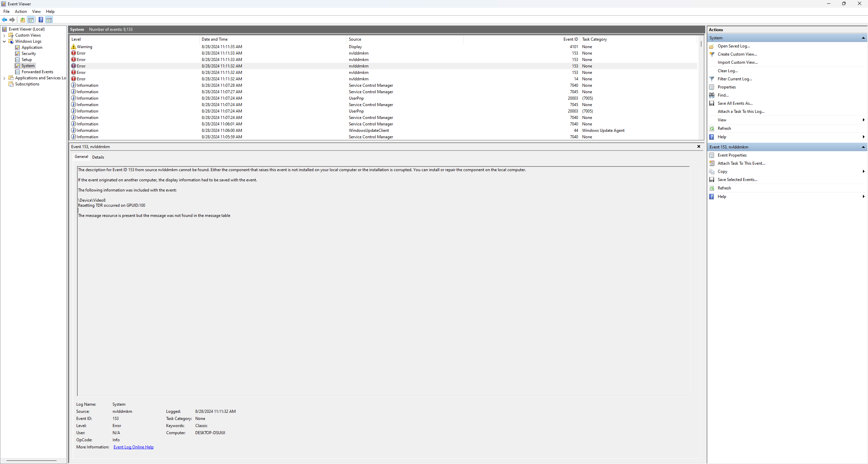Toggle Show/Hide Action Pane toolbar button
Viewport: 868px width, 464px height.
click(x=49, y=20)
